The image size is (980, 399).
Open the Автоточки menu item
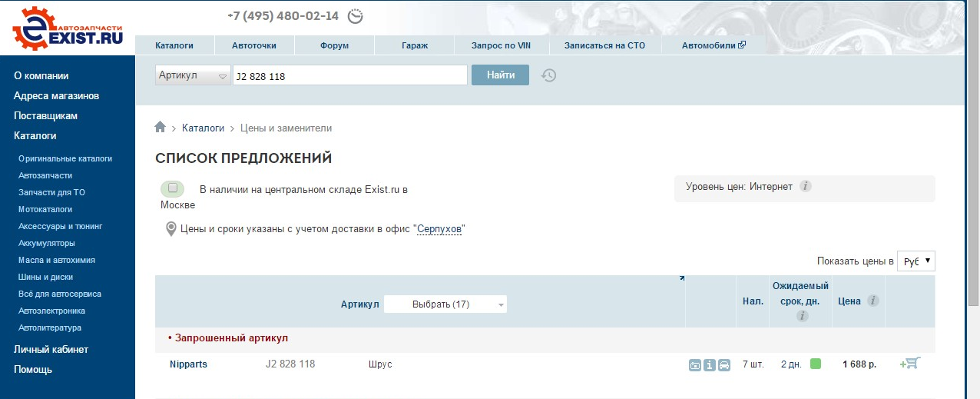(254, 45)
